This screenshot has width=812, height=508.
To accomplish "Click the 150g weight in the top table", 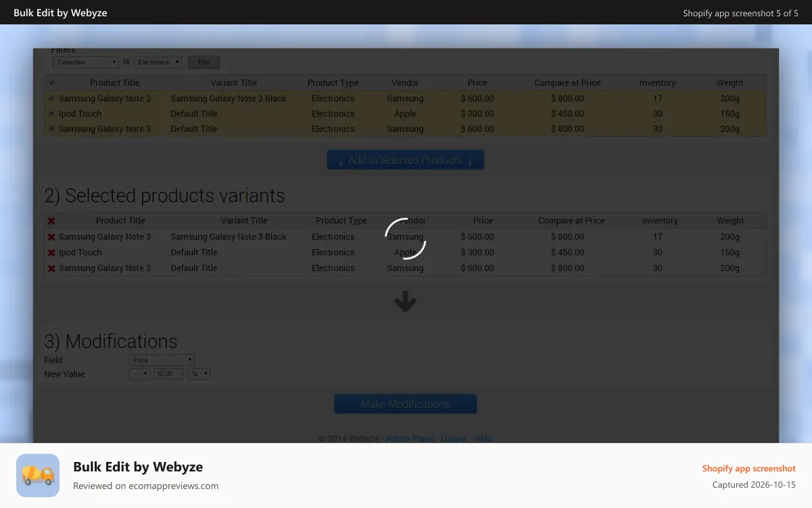I will click(x=730, y=114).
